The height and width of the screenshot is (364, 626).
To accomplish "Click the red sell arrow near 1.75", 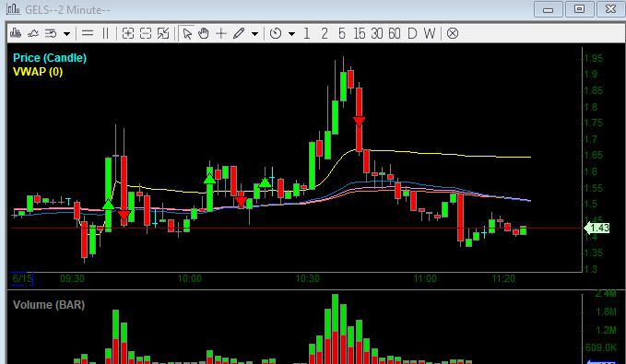I will [359, 122].
